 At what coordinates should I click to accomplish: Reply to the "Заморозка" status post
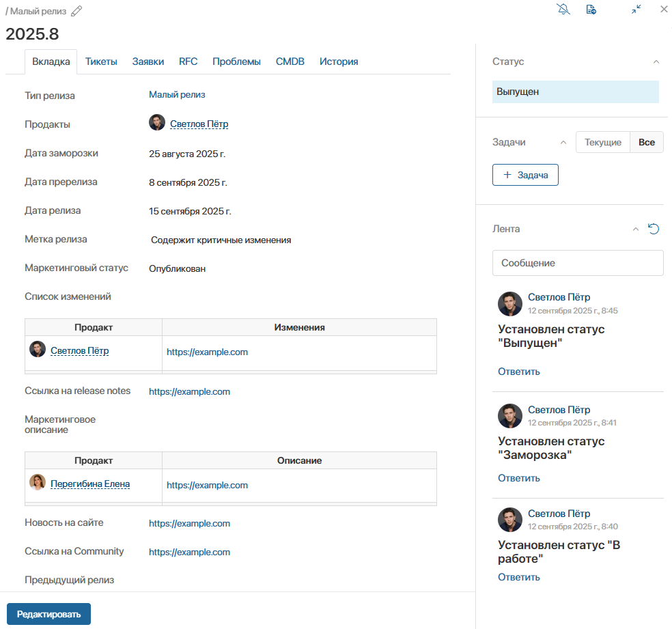tap(518, 478)
